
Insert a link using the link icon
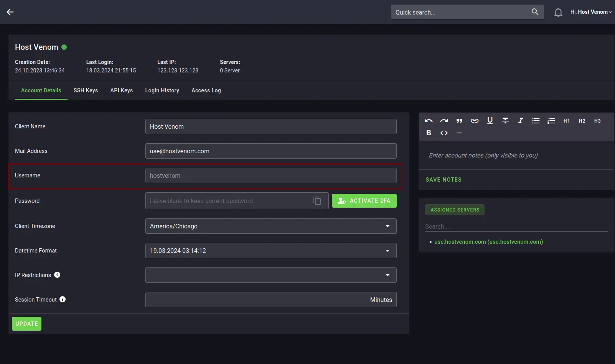click(x=475, y=120)
